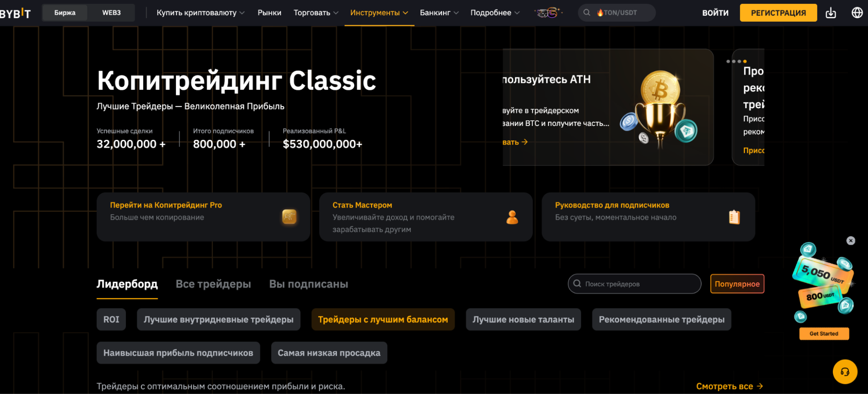Expand Купить криптовалюту dropdown
The height and width of the screenshot is (394, 868).
tap(201, 13)
